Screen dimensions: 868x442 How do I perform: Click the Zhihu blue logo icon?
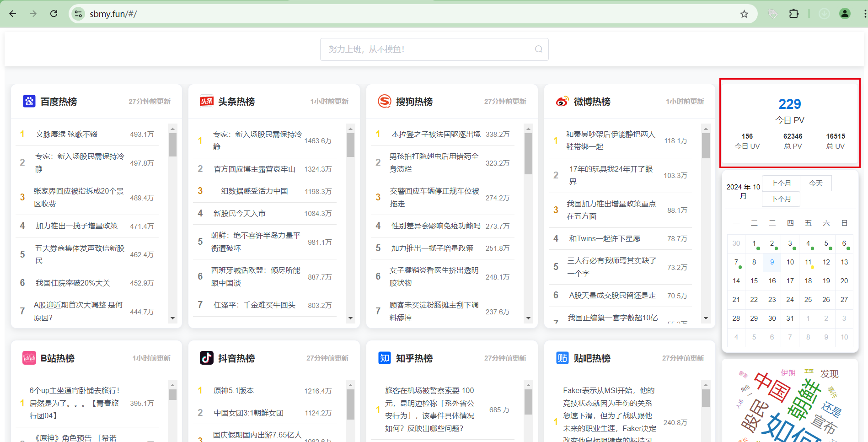coord(384,358)
